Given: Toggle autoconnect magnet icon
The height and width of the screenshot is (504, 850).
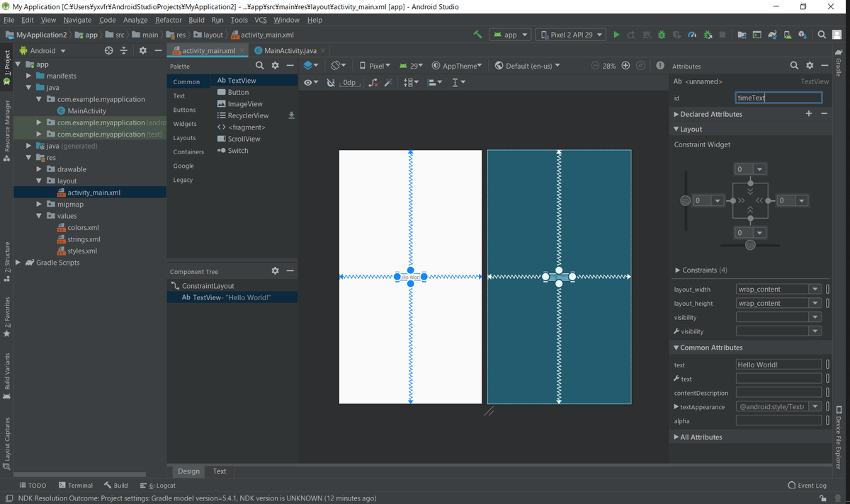Looking at the screenshot, I should click(331, 83).
